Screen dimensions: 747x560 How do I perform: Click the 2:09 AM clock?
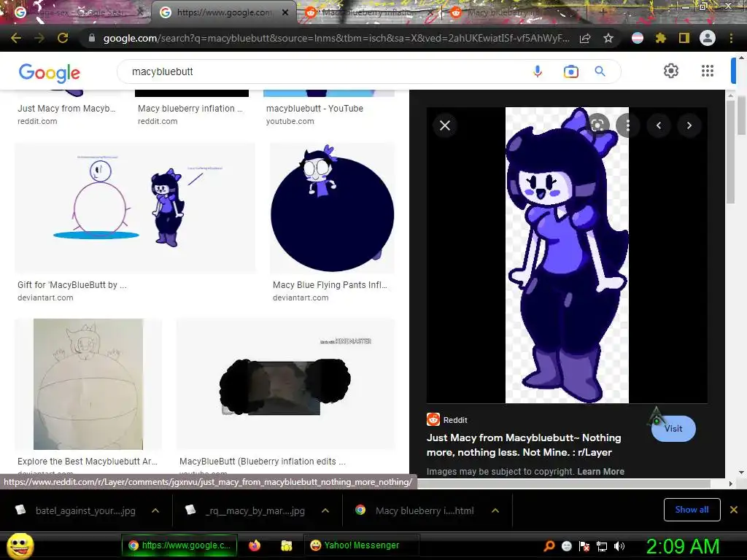pos(682,546)
